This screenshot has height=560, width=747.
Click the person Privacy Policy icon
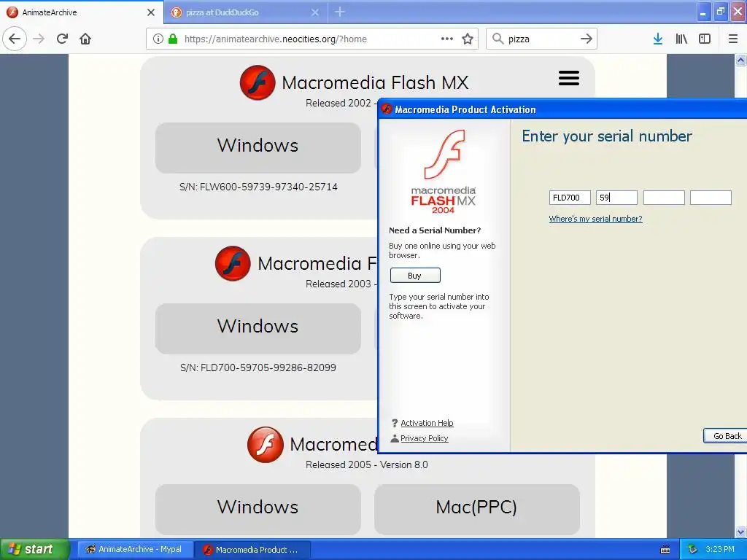click(x=395, y=438)
